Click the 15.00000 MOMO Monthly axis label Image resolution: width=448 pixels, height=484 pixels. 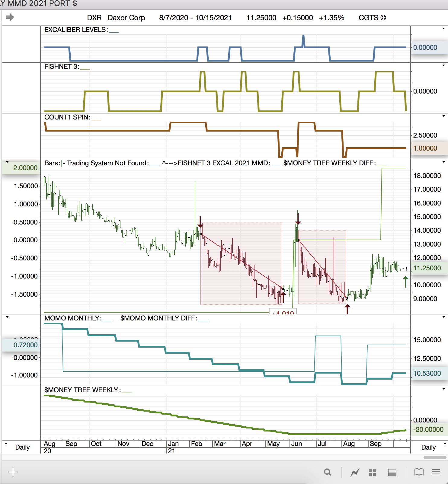[x=427, y=340]
